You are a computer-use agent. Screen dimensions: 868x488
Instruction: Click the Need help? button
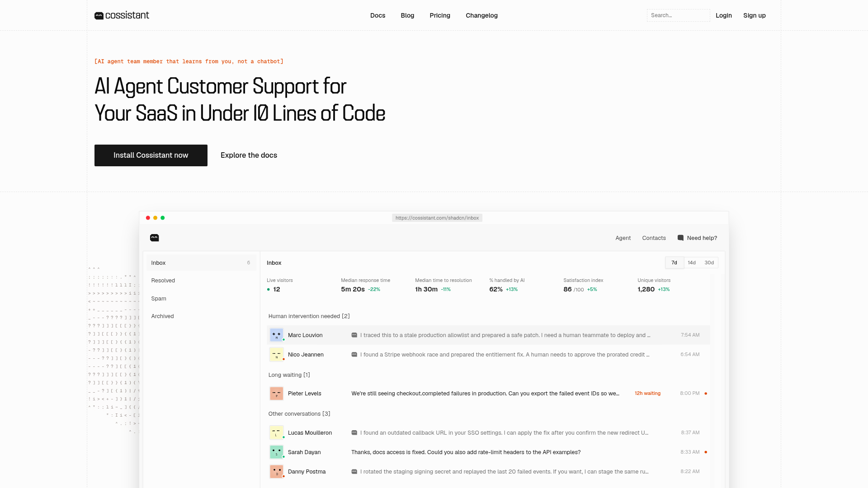[697, 238]
